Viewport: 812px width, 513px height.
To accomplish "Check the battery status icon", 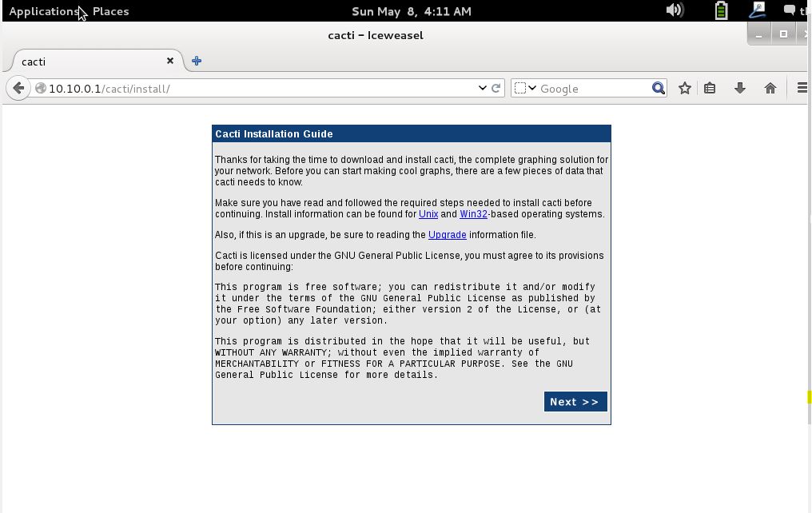I will (x=721, y=10).
